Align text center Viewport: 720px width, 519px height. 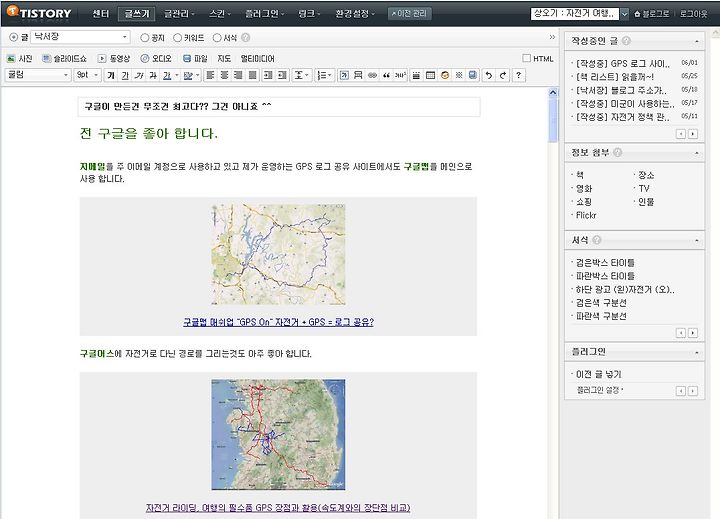(225, 75)
